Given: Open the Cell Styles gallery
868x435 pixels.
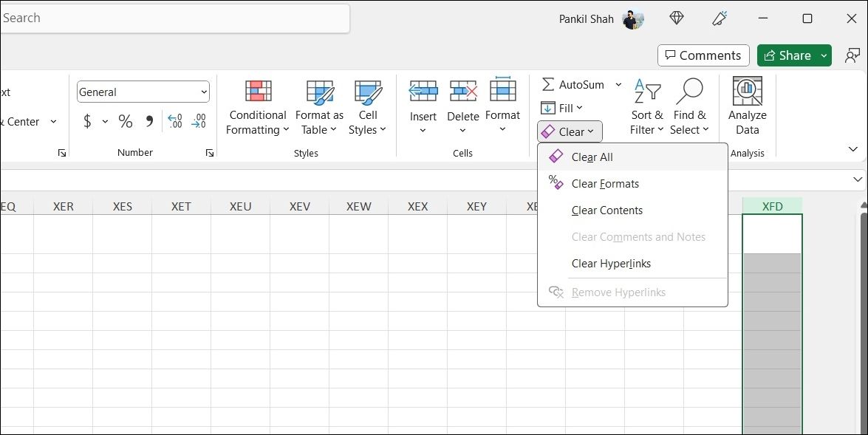Looking at the screenshot, I should coord(367,107).
